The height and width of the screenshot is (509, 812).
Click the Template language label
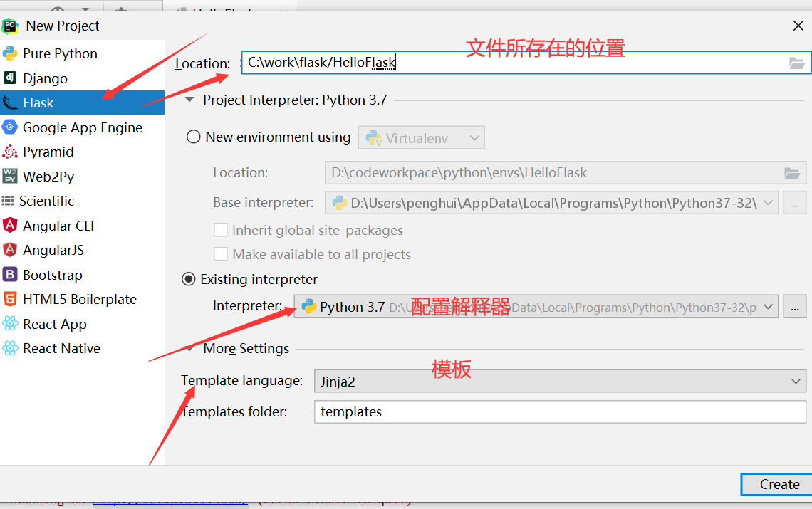coord(242,380)
